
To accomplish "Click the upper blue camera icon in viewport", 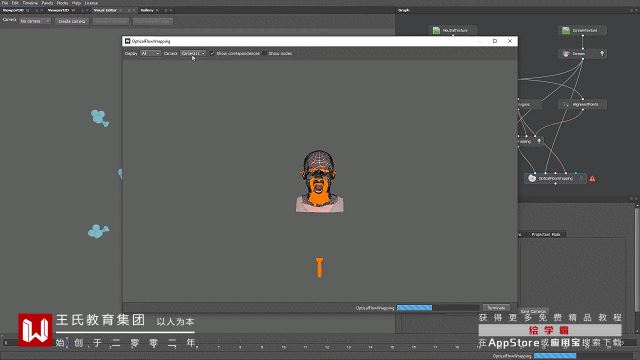I will click(100, 118).
